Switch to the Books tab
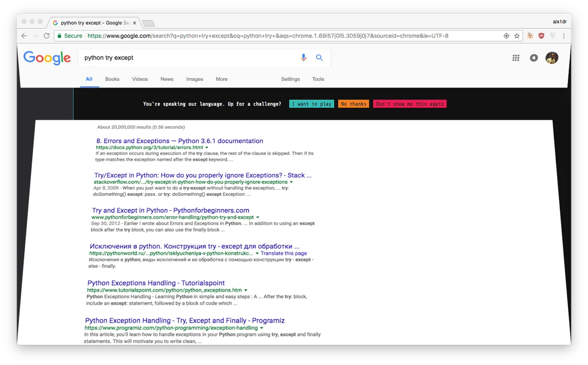588x365 pixels. pos(112,79)
